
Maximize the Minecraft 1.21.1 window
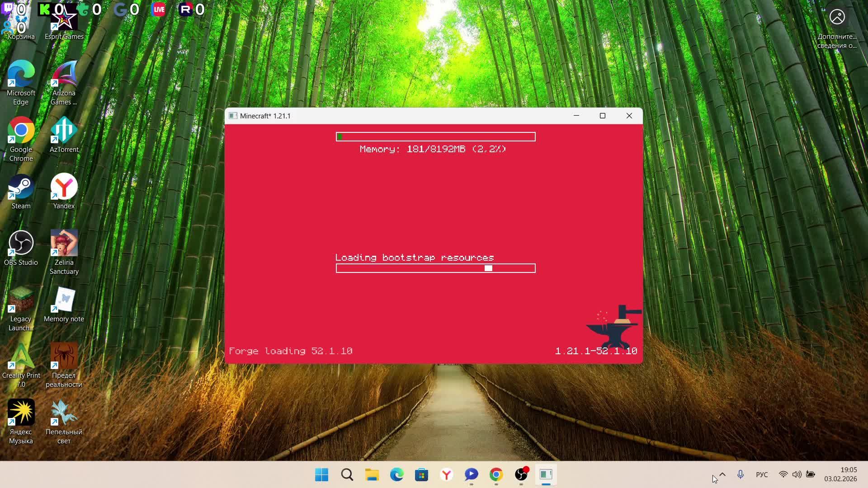[602, 116]
